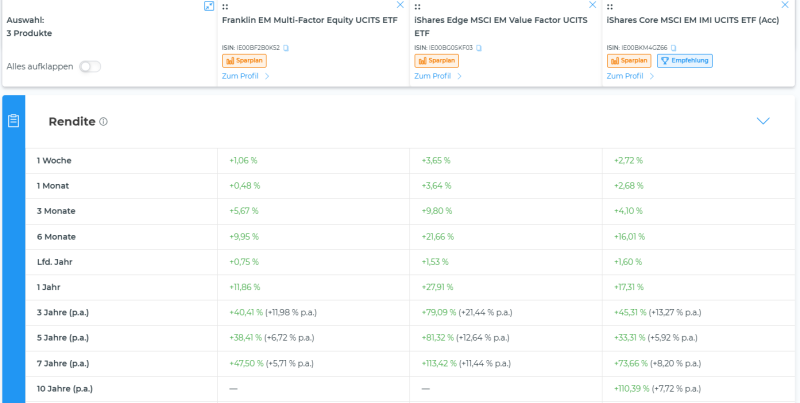800x403 pixels.
Task: Click the clipboard icon in the blue sidebar
Action: point(13,121)
